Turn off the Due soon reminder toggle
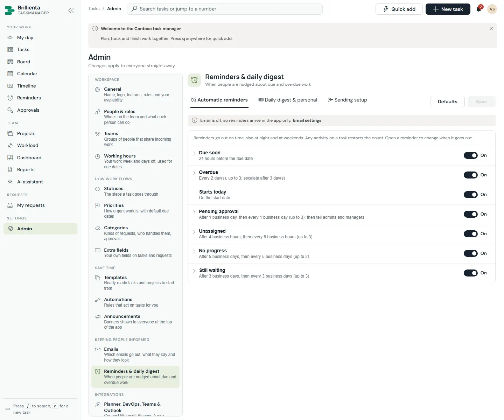 click(x=470, y=155)
